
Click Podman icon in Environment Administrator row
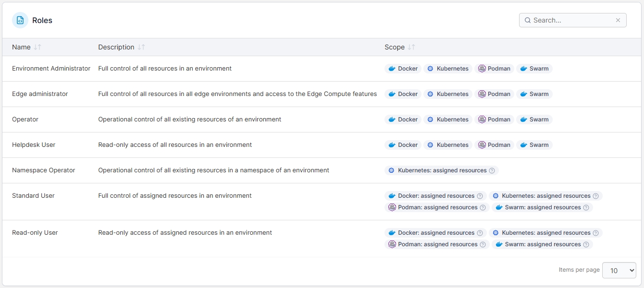482,69
